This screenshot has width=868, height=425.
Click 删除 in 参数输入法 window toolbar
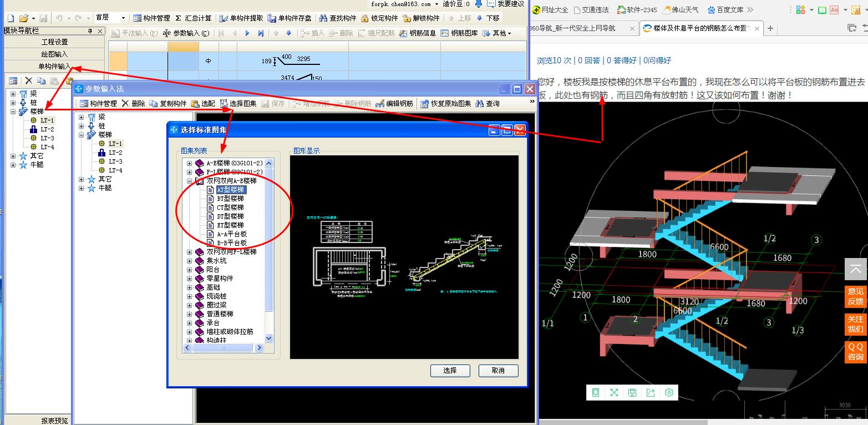click(x=133, y=104)
